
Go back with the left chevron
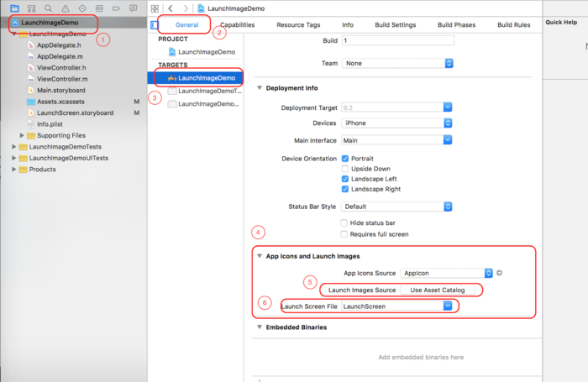171,8
